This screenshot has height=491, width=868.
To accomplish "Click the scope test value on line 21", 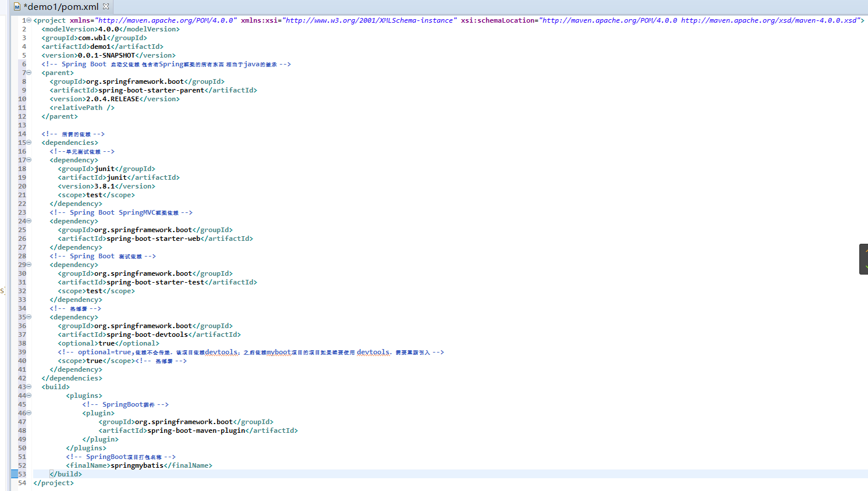I will pos(94,195).
